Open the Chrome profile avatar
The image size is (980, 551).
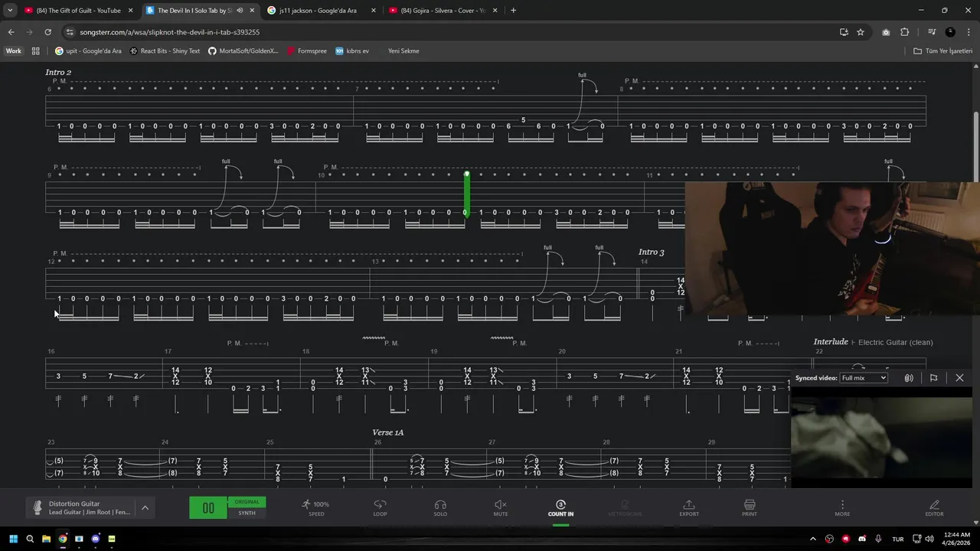[950, 32]
